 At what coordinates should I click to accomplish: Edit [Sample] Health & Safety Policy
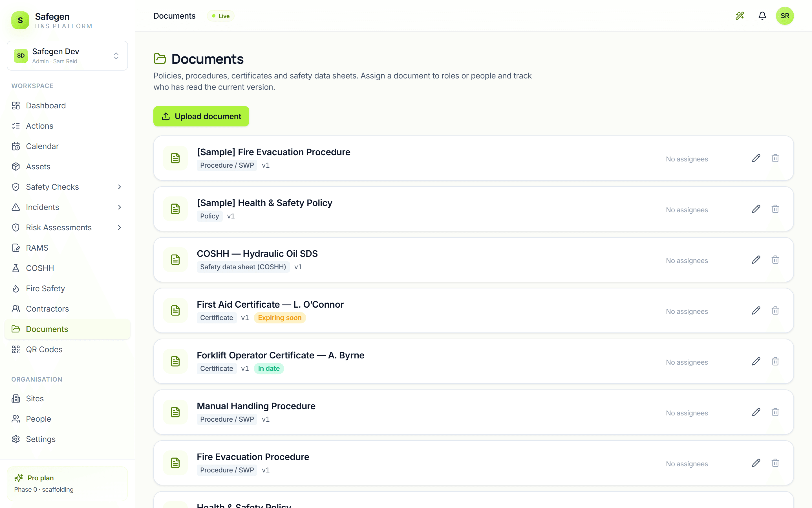tap(756, 209)
